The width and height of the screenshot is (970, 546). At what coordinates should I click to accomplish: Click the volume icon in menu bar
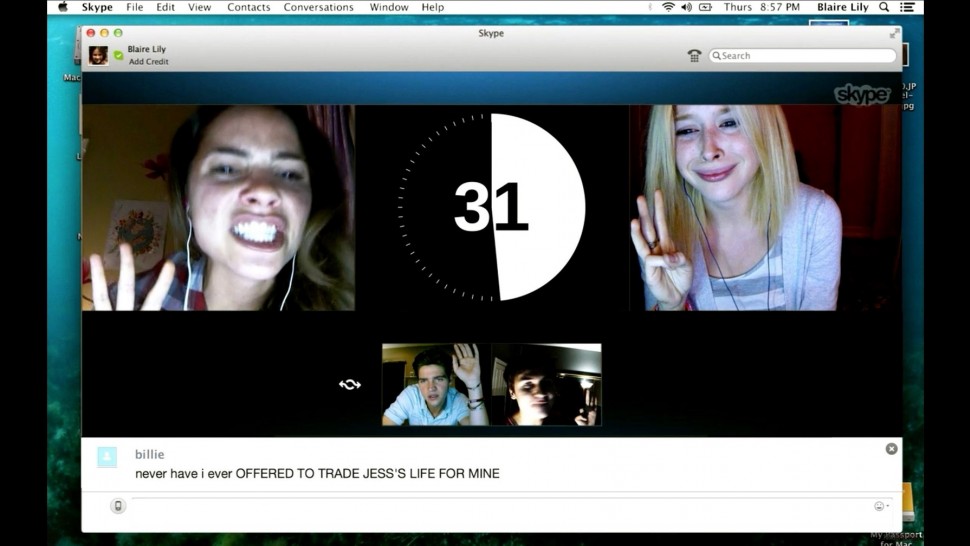coord(687,7)
